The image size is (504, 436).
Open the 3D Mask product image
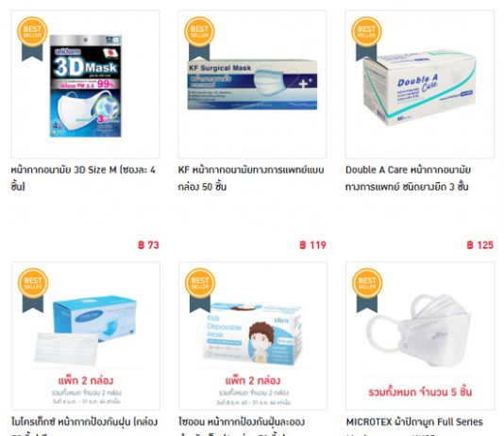click(85, 85)
